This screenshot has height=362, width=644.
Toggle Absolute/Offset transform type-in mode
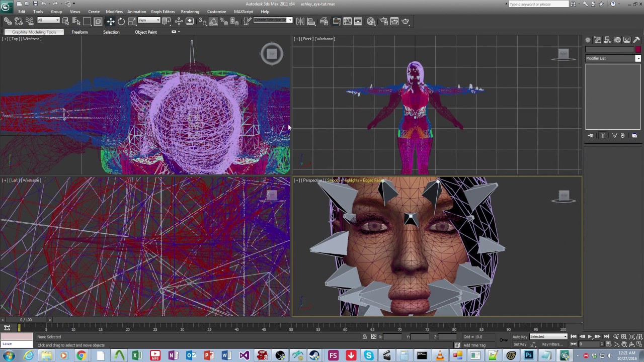coord(374,336)
